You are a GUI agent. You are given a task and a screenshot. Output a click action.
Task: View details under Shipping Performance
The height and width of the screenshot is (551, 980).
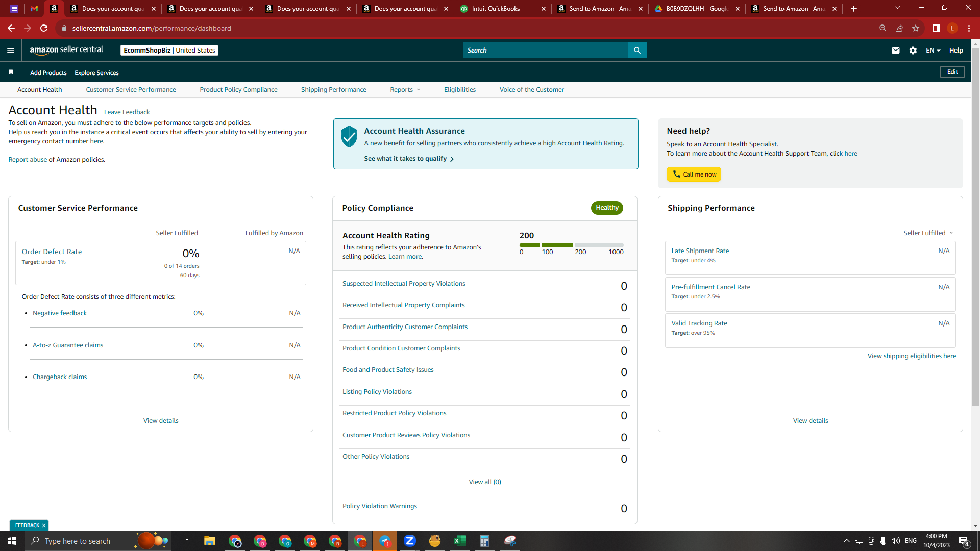(x=811, y=421)
